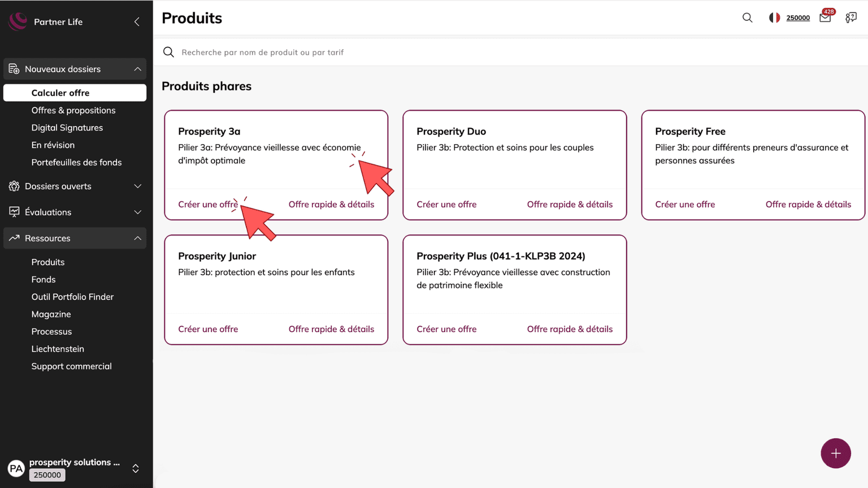Image resolution: width=868 pixels, height=488 pixels.
Task: Go to Offres & propositions
Action: pyautogui.click(x=73, y=110)
